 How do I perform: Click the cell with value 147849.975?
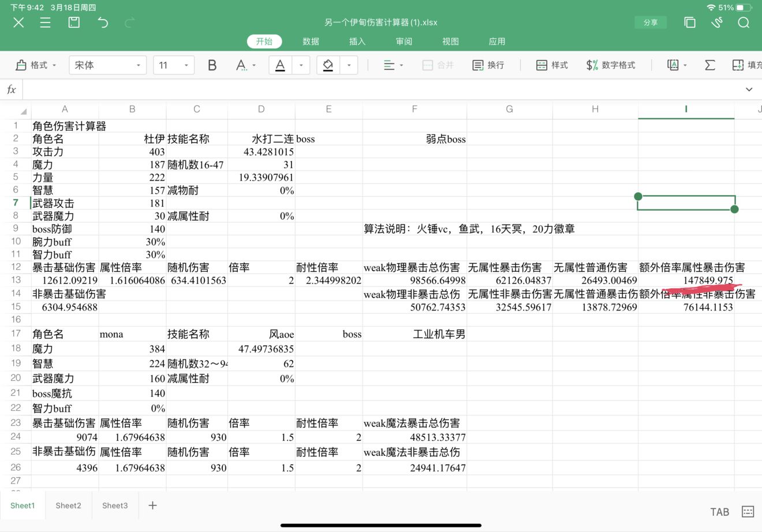[x=686, y=280]
